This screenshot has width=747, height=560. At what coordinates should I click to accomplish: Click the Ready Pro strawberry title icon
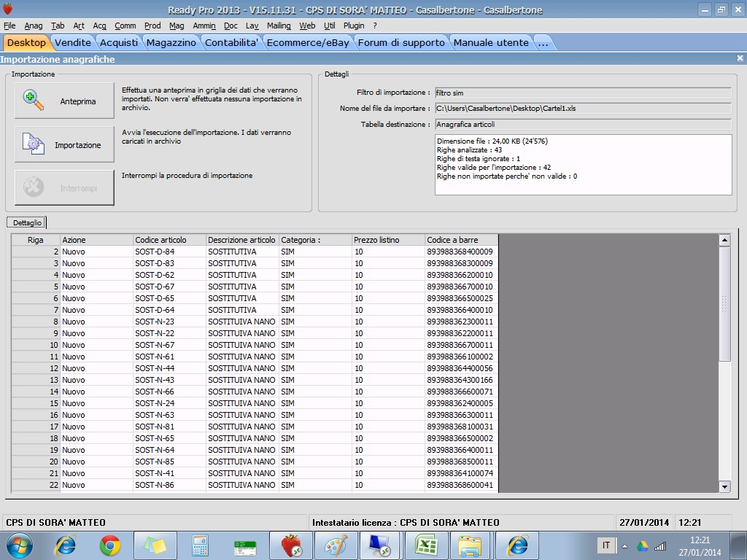click(7, 9)
